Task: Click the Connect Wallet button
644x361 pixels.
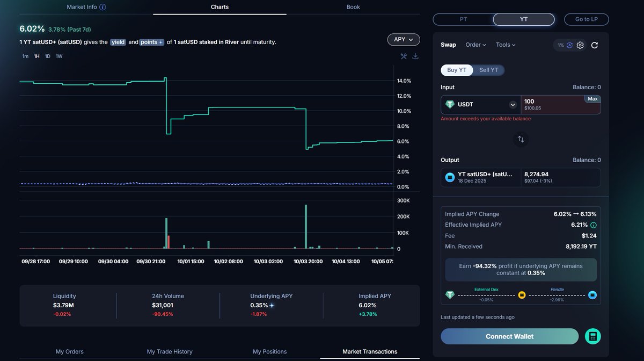Action: point(509,336)
